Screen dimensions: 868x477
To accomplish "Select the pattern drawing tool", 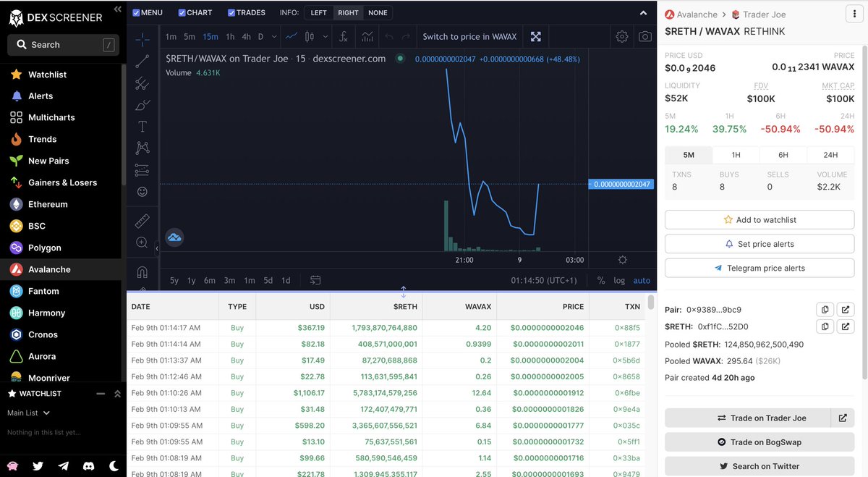I will (142, 148).
